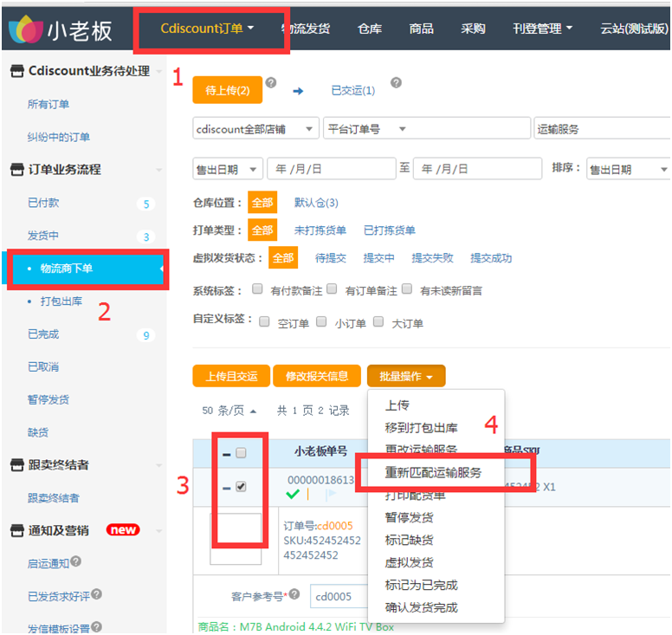Open 商品 in top navigation
The width and height of the screenshot is (672, 635).
click(421, 29)
